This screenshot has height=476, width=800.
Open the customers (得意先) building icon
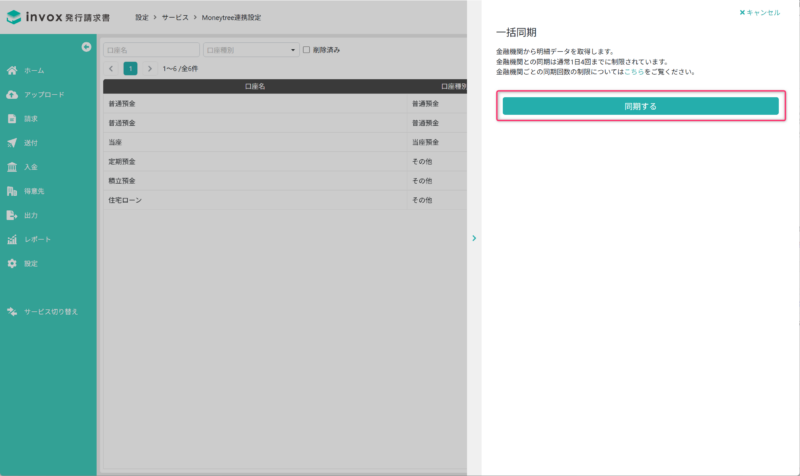12,191
